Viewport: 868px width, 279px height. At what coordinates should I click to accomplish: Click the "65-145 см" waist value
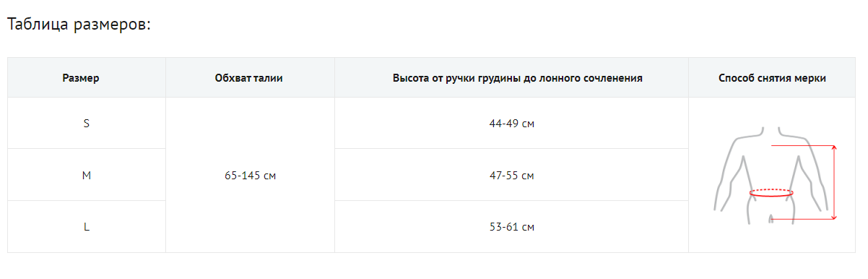(x=250, y=176)
